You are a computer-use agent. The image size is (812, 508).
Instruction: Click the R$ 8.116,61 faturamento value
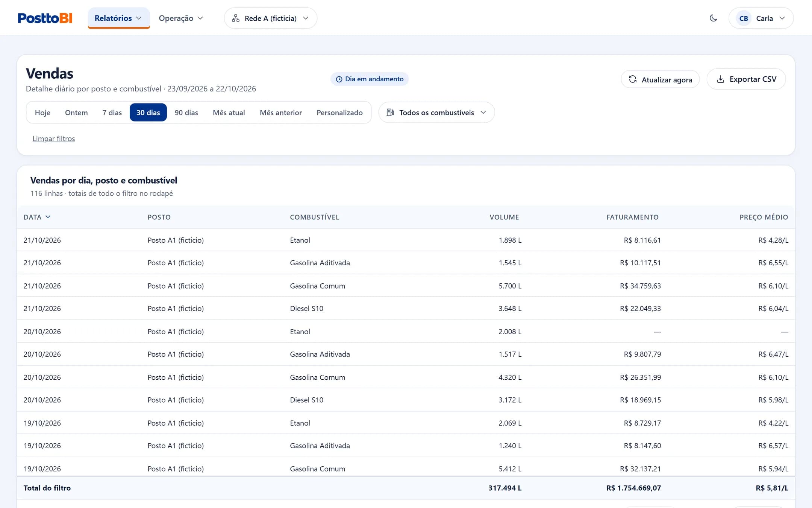(642, 240)
